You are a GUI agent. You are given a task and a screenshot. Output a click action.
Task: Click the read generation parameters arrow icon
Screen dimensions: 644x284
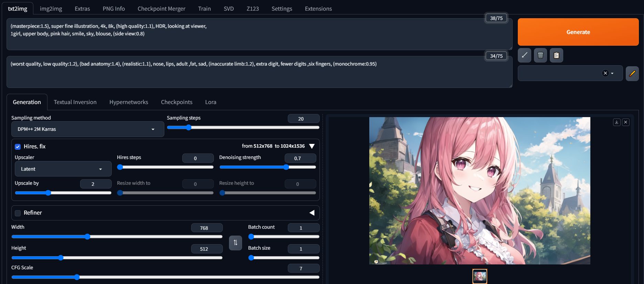click(524, 55)
